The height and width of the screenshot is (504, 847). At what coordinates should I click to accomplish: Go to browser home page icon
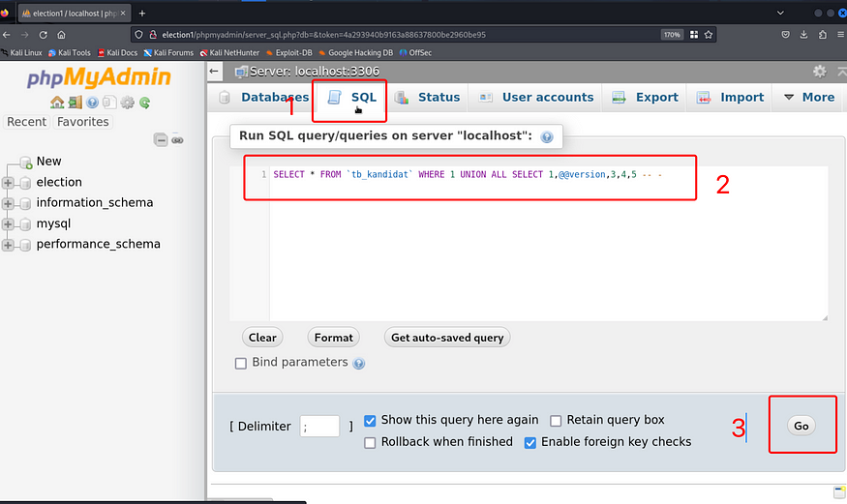coord(62,35)
